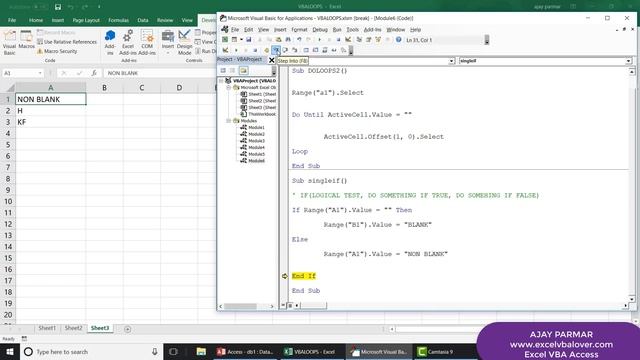Select Module1 in the project tree
Screen dimensions: 640x360
point(256,127)
